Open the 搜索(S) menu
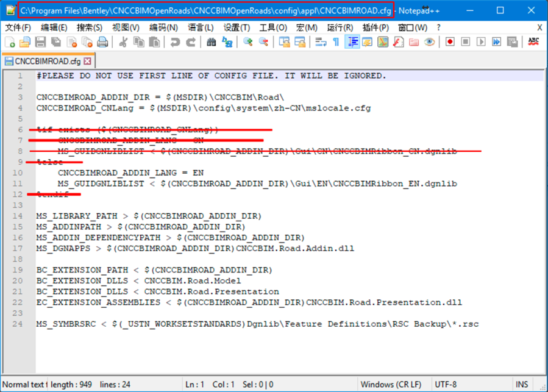This screenshot has width=548, height=392. tap(90, 27)
